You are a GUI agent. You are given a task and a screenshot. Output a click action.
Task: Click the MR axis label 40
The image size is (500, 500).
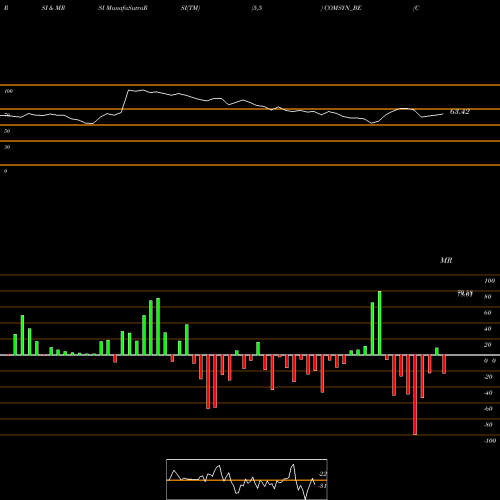click(x=488, y=329)
